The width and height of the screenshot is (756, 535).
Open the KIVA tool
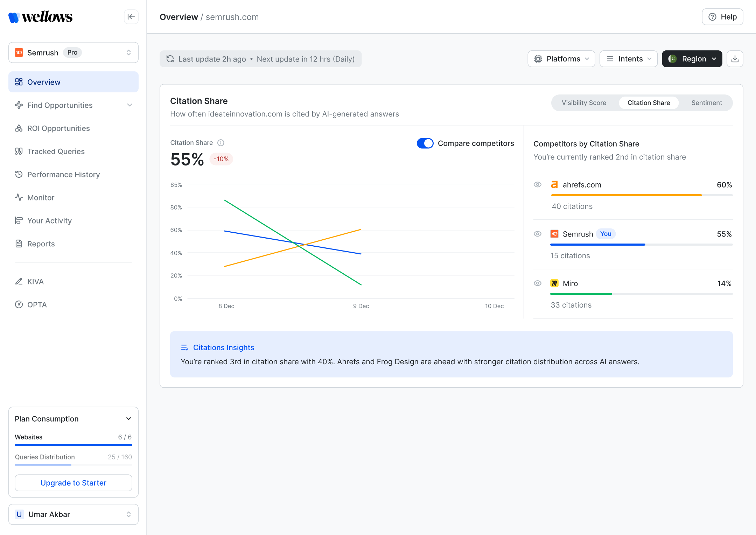(x=73, y=281)
